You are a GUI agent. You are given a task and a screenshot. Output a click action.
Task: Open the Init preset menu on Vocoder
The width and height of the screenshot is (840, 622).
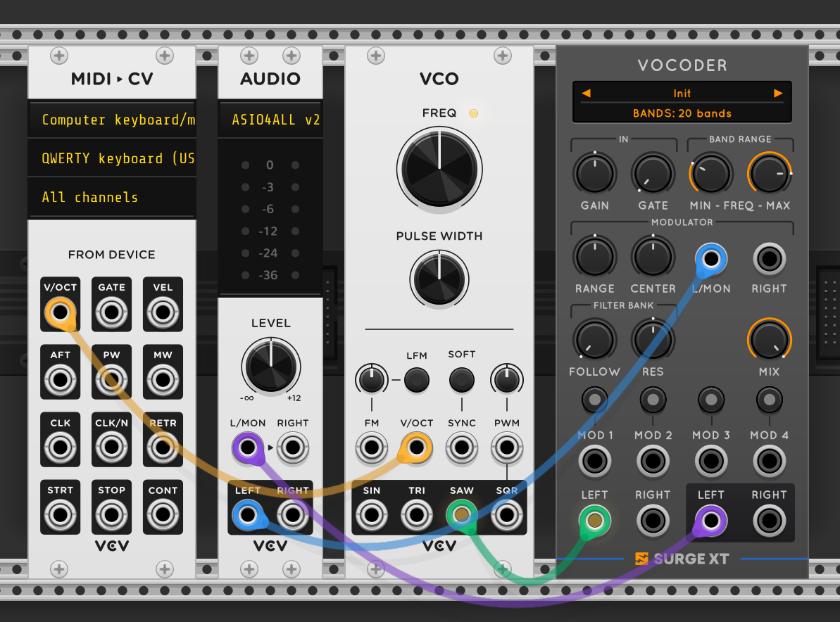[682, 93]
